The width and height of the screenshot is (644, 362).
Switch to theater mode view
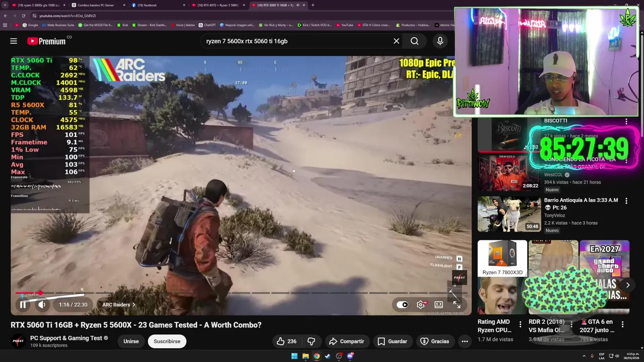tap(439, 305)
